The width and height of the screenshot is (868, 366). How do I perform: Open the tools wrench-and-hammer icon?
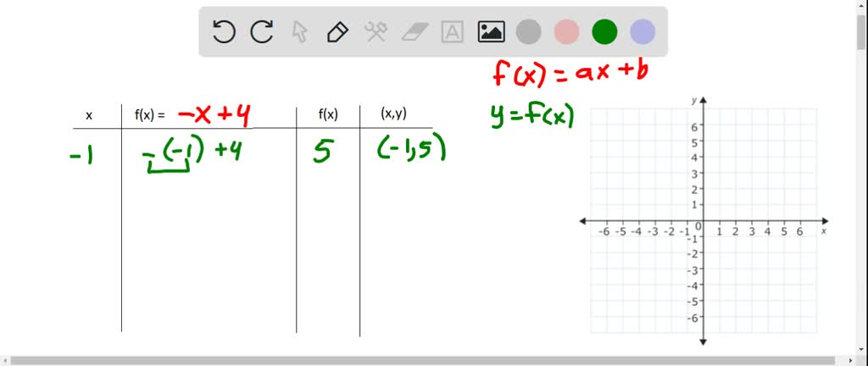(376, 32)
